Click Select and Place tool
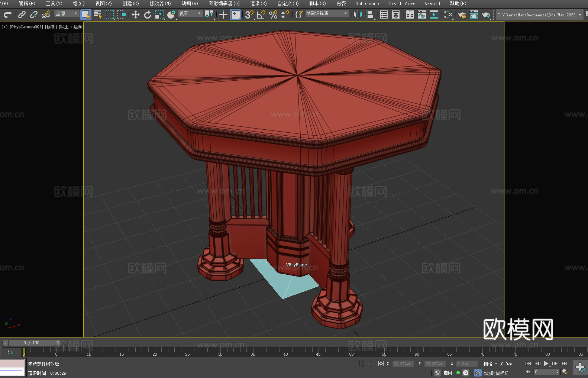Viewport: 588px width, 378px height. 171,15
